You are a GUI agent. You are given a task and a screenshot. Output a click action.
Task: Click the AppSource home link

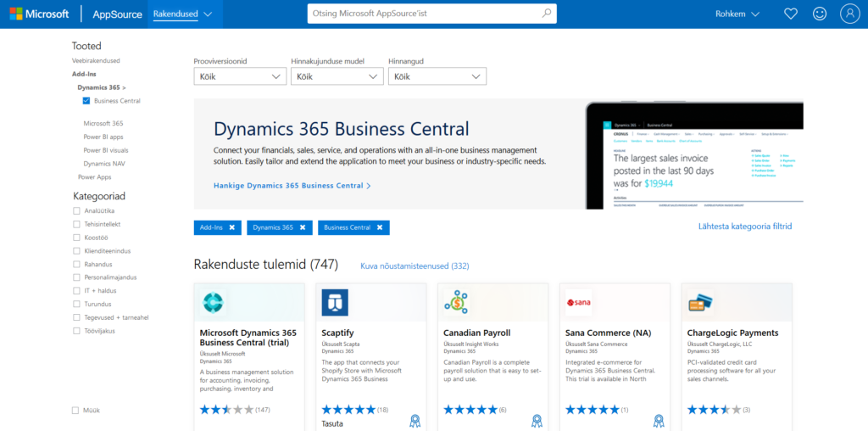pyautogui.click(x=117, y=14)
